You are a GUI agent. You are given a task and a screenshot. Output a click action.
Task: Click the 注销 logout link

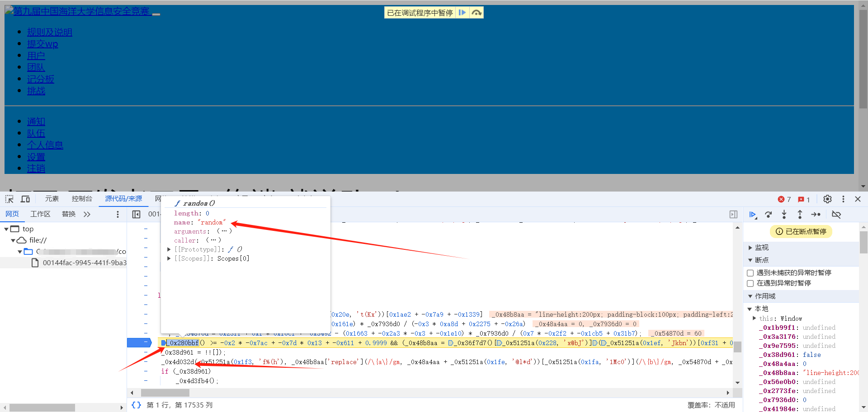tap(36, 169)
